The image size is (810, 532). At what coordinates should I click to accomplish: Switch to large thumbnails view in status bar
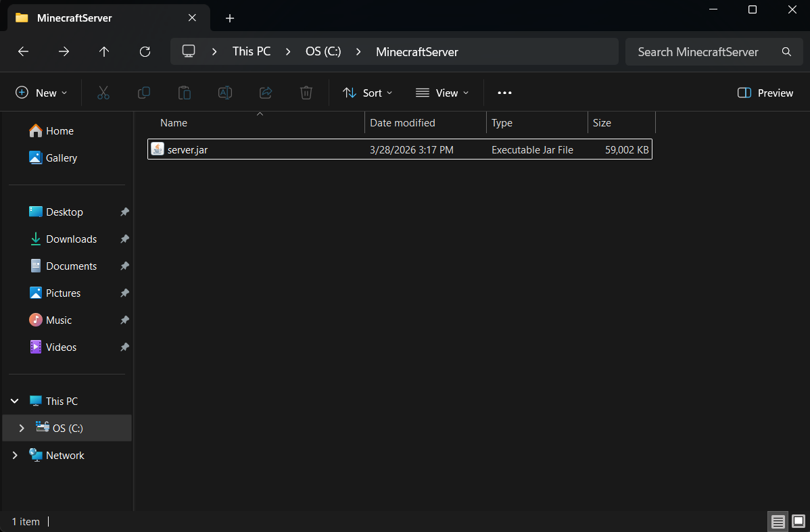799,522
